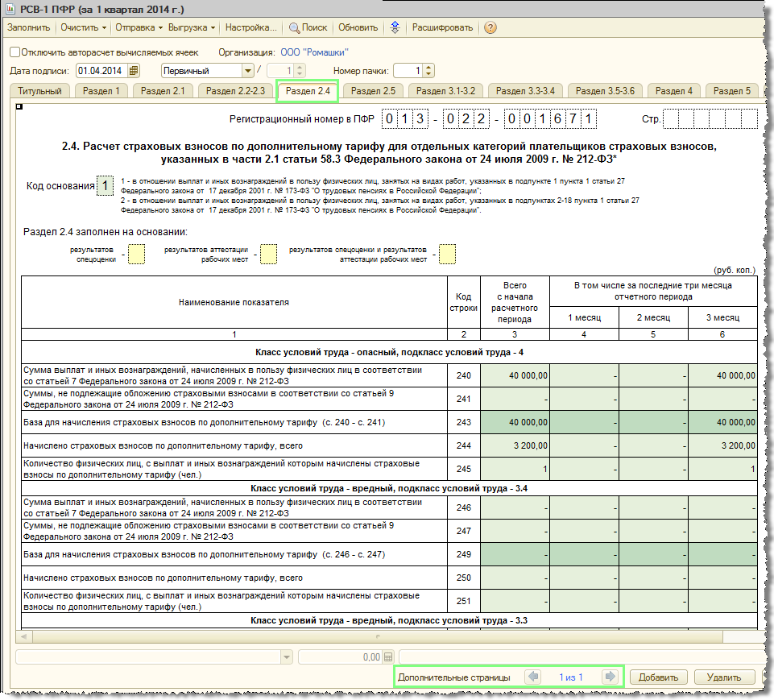
Task: Go to next additional page arrow
Action: (x=611, y=677)
